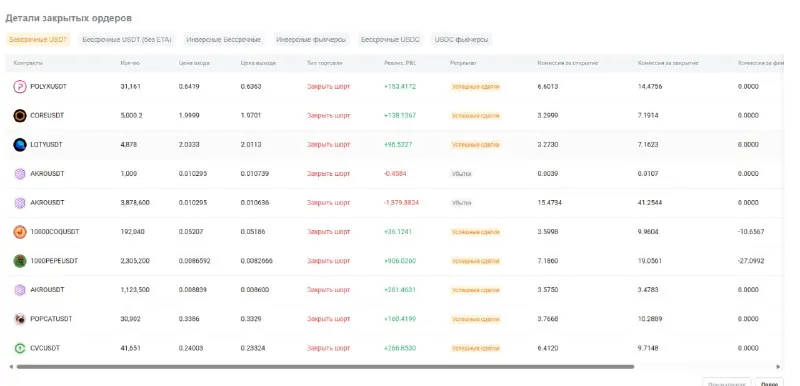The width and height of the screenshot is (800, 386).
Task: Click the AKROUSDT icon in the 1,000 quantity row
Action: point(20,174)
